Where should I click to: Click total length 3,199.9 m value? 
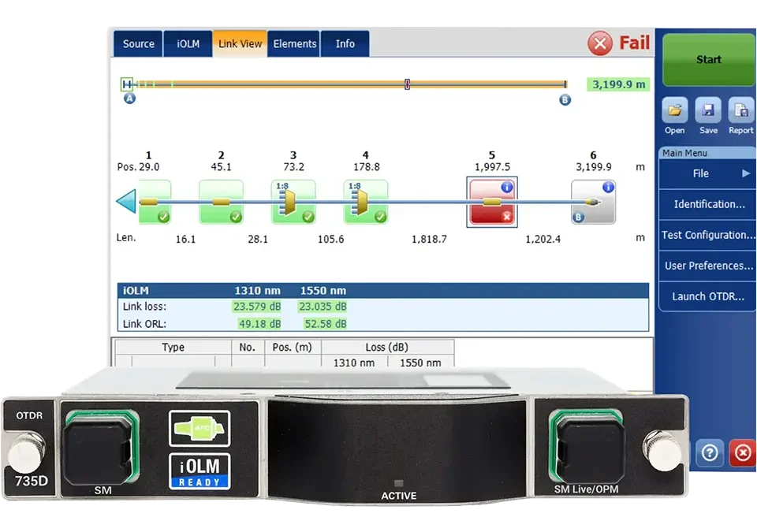tap(618, 84)
